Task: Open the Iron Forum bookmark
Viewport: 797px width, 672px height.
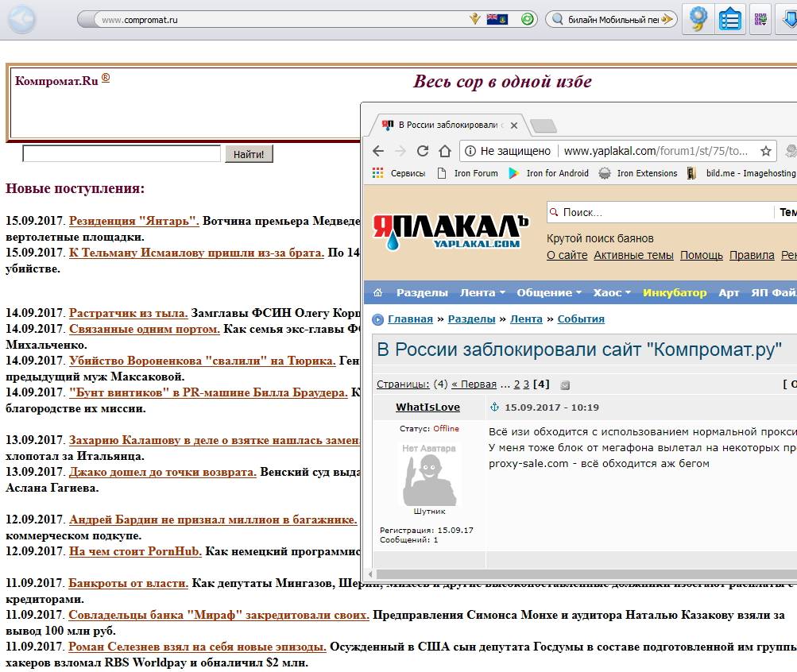Action: tap(467, 173)
